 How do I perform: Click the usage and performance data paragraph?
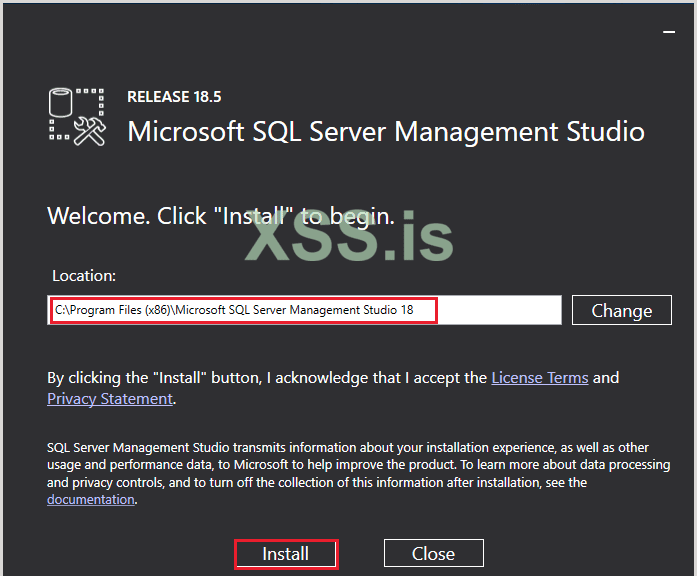[x=340, y=464]
